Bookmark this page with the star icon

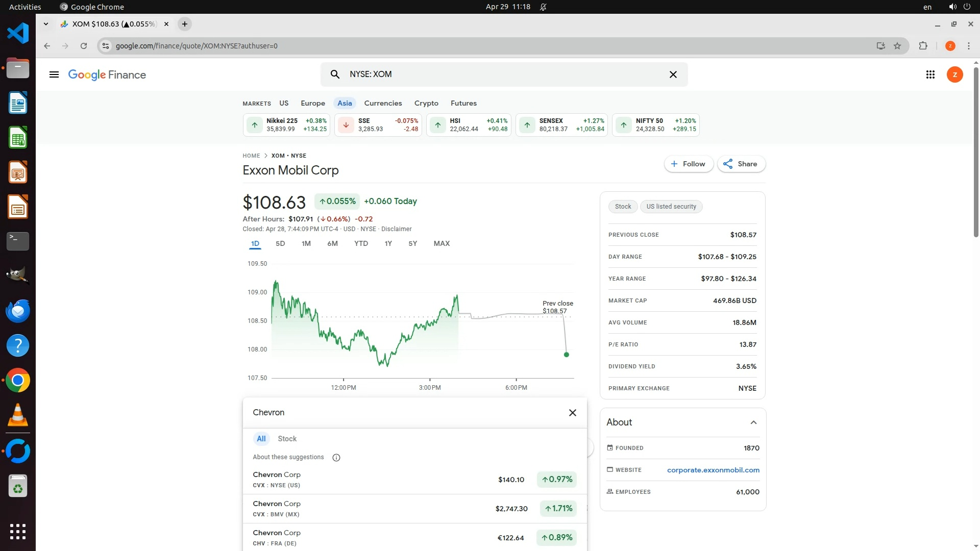(897, 46)
